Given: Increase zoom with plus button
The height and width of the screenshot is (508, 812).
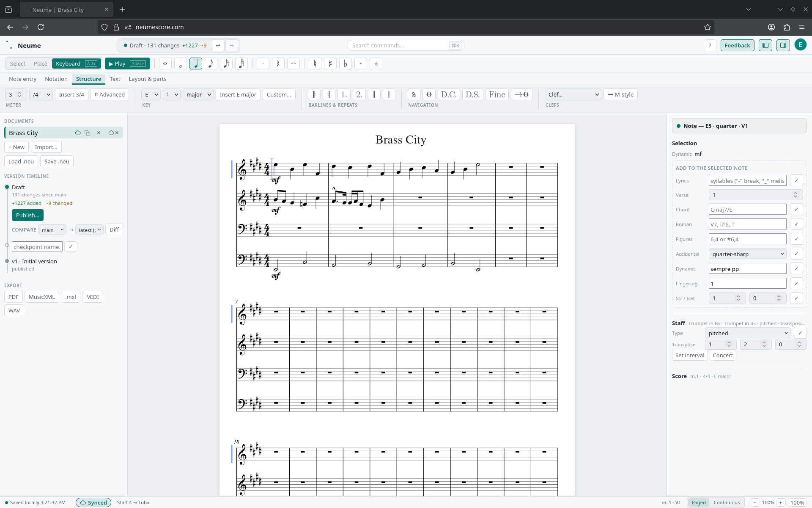Looking at the screenshot, I should (x=781, y=502).
